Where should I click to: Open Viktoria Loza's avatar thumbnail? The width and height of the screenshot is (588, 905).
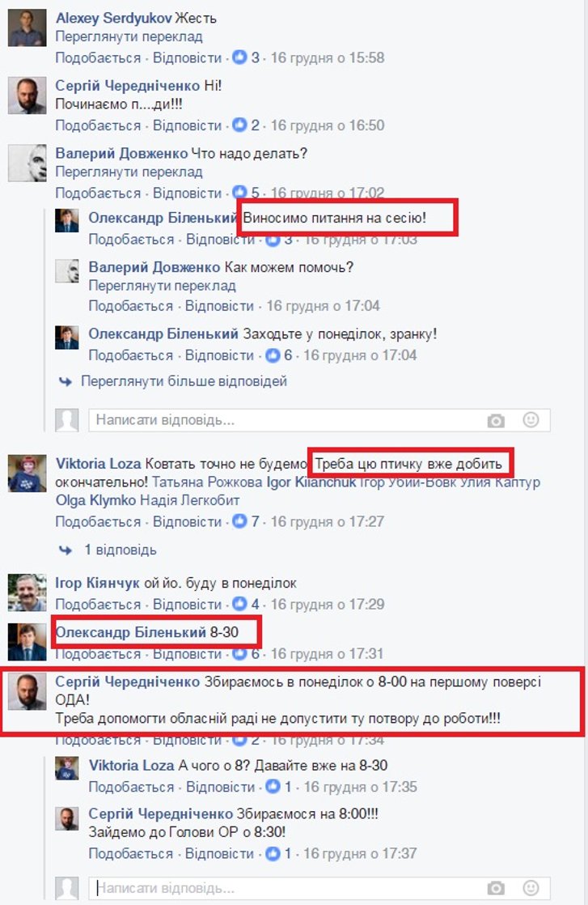point(27,474)
